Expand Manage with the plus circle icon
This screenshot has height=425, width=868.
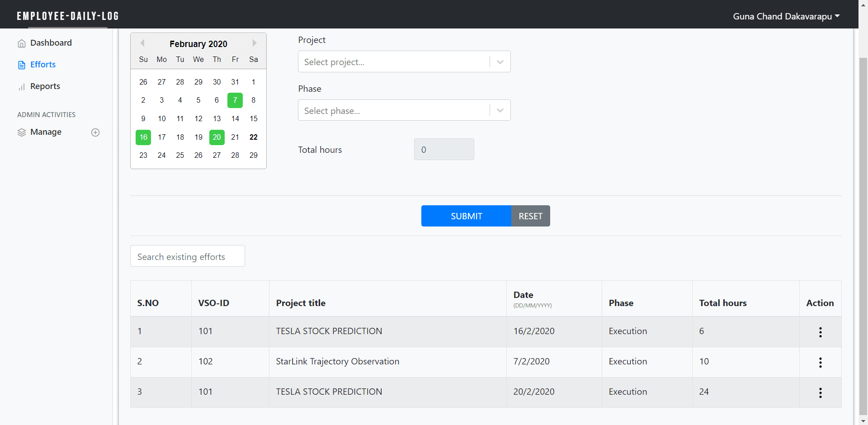(x=95, y=132)
